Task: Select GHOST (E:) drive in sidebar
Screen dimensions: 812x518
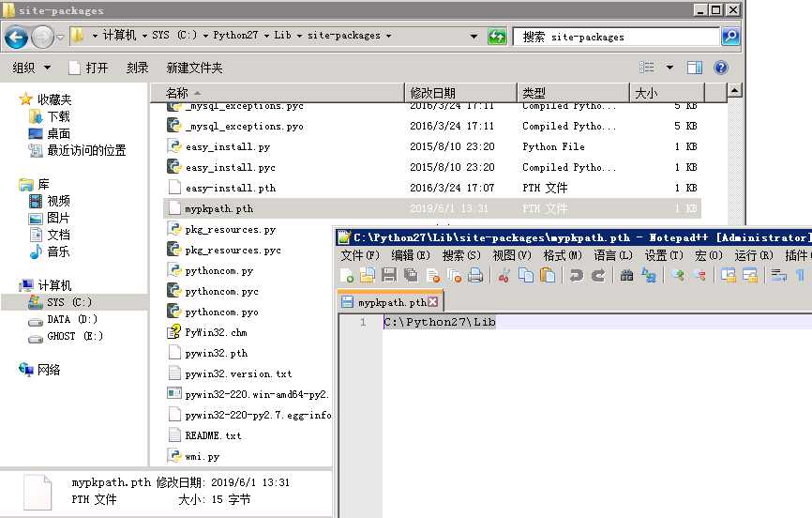Action: (75, 336)
